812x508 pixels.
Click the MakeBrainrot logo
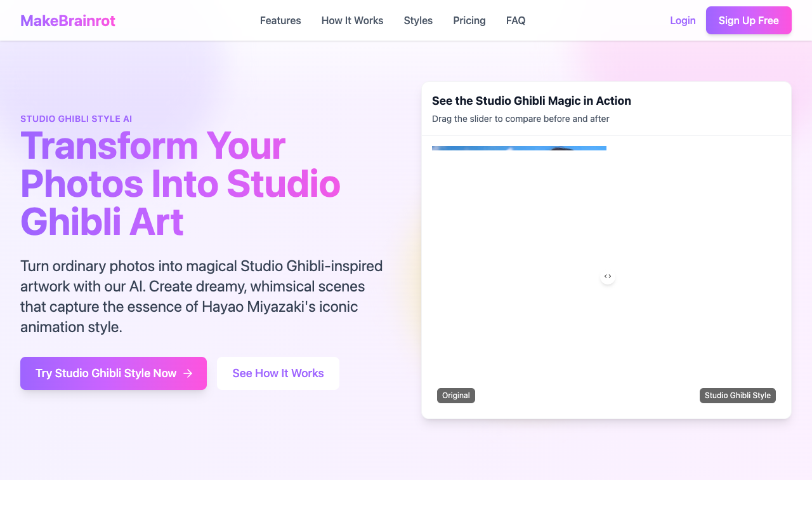coord(67,20)
